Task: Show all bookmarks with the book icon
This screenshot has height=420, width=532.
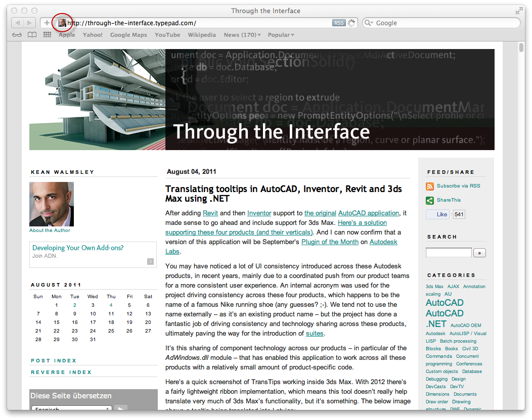Action: pos(32,35)
